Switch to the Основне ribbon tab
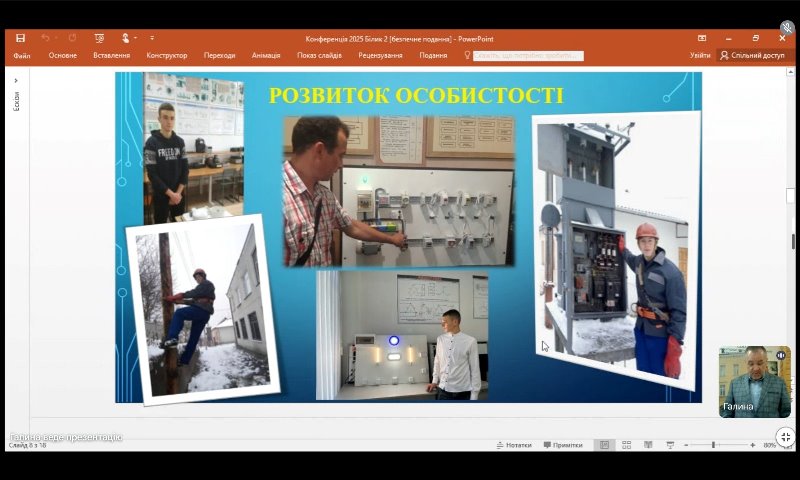Viewport: 800px width, 480px height. [x=63, y=55]
